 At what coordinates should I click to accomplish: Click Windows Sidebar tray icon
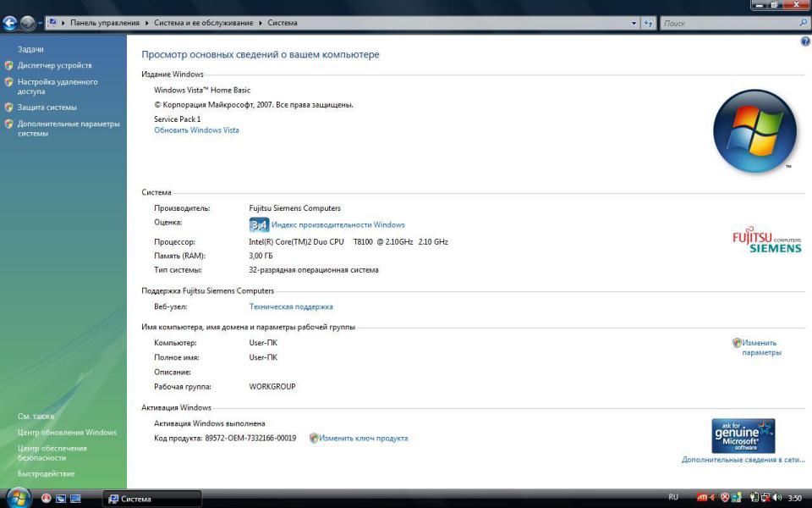point(736,498)
